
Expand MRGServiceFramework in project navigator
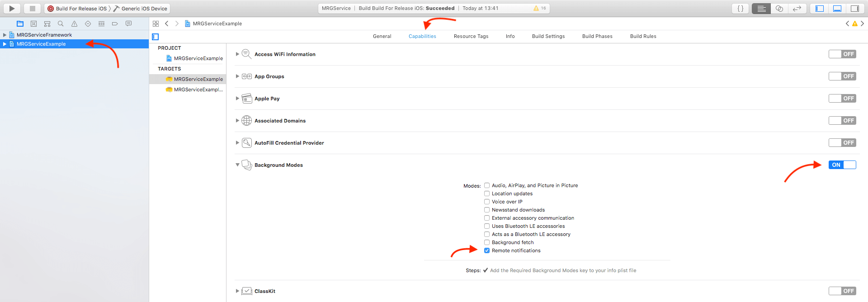(x=5, y=35)
